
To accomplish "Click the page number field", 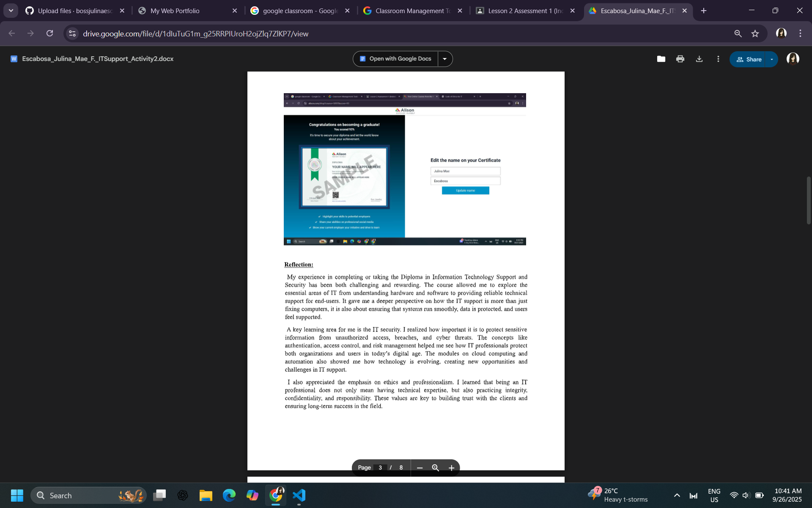I will tap(380, 468).
